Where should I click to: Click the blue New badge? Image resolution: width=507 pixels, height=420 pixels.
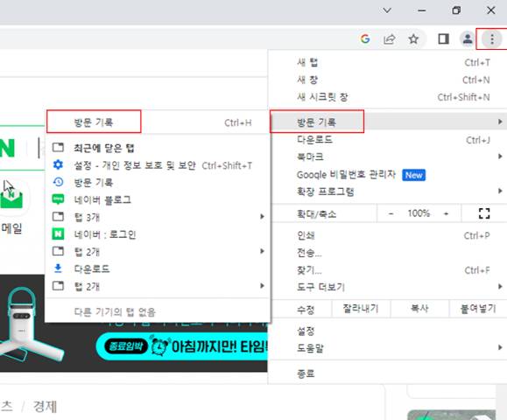413,175
